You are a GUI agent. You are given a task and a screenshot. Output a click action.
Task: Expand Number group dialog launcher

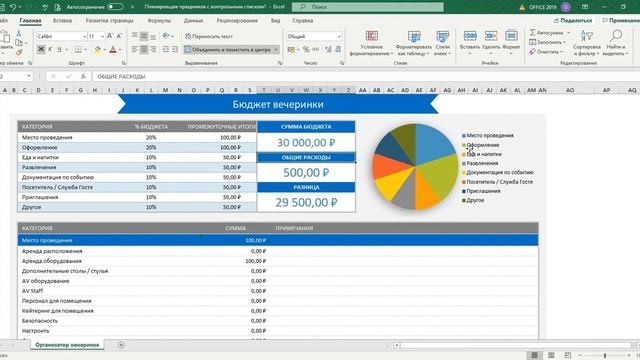point(342,63)
